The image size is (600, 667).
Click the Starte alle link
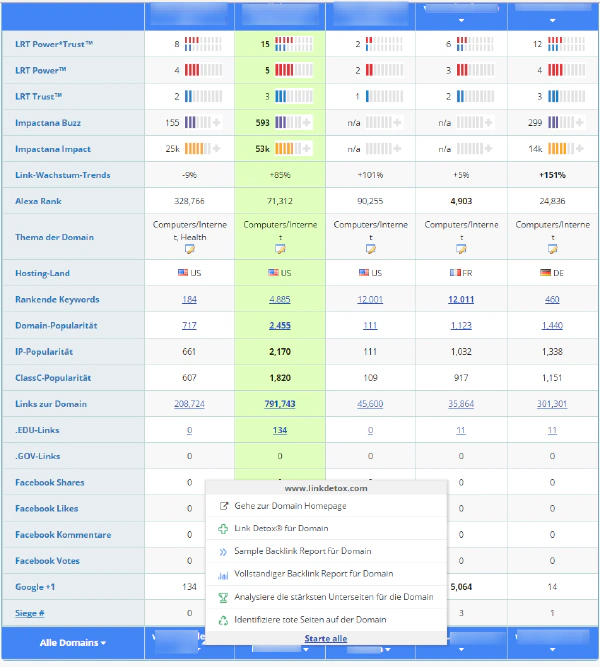[326, 638]
